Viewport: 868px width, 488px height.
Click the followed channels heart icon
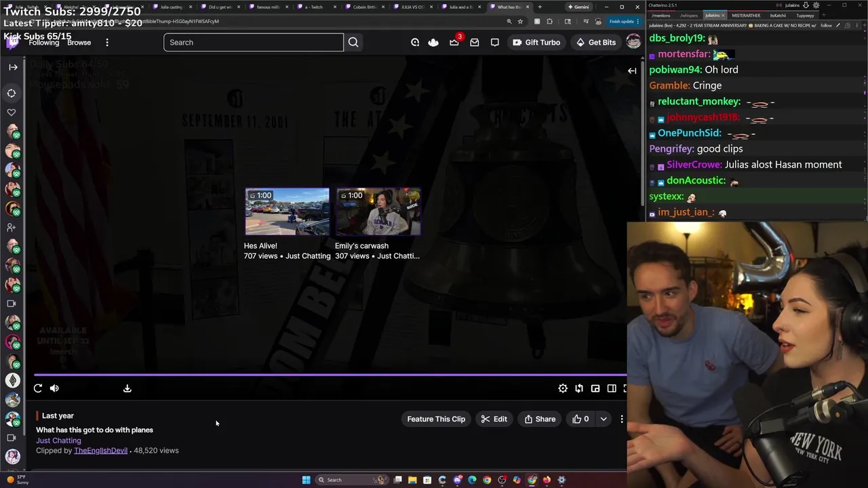click(x=12, y=112)
